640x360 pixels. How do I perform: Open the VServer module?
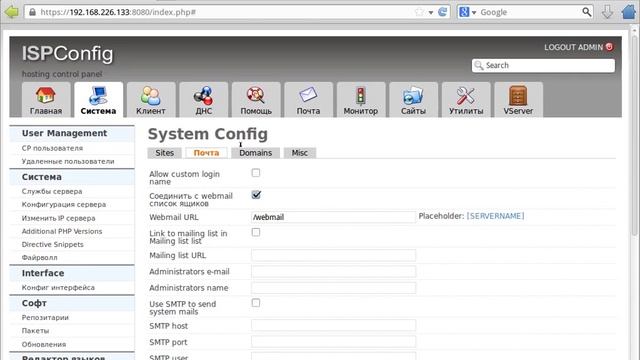coord(518,100)
